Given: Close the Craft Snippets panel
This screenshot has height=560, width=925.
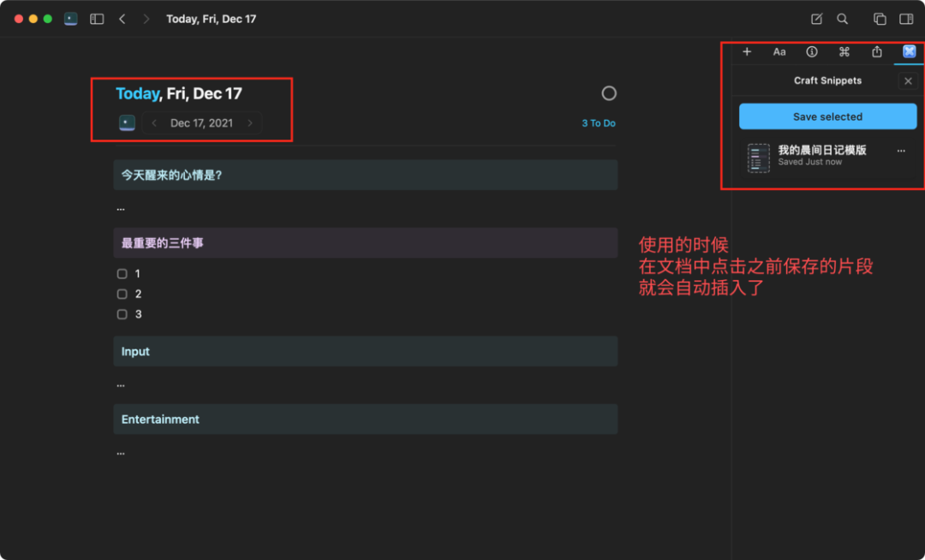Looking at the screenshot, I should pyautogui.click(x=909, y=81).
